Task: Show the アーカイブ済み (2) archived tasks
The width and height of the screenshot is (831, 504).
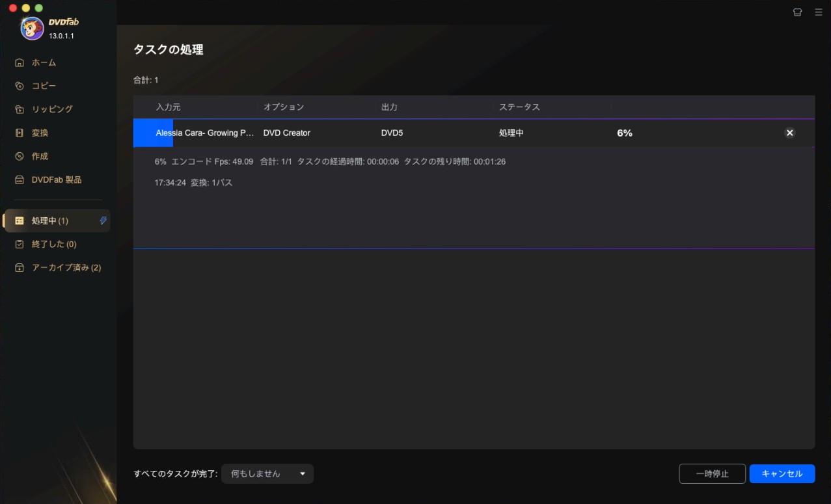Action: tap(66, 267)
